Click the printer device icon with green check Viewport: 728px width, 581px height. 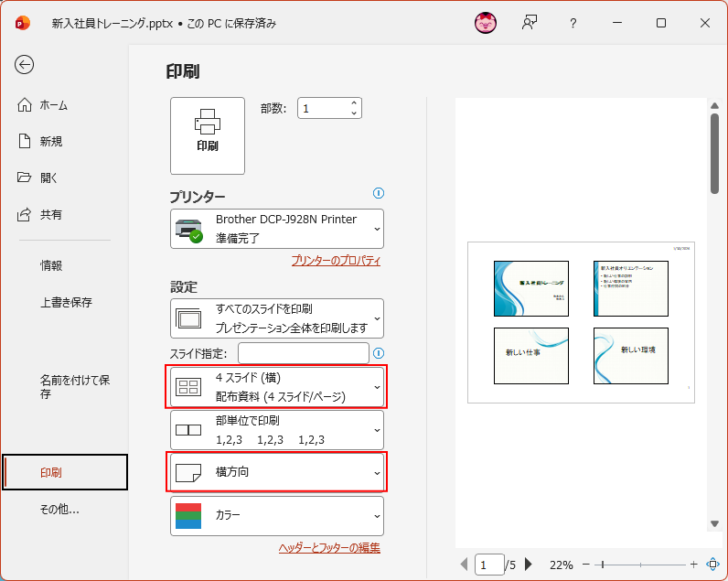point(189,230)
